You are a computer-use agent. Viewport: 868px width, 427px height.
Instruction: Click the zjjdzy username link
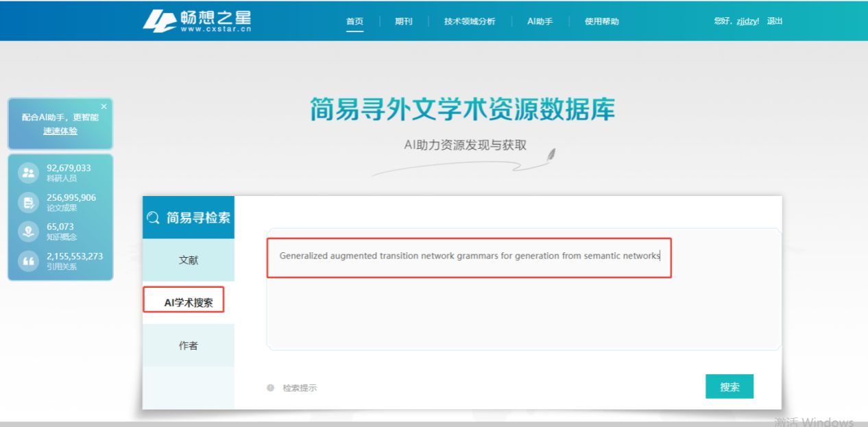pyautogui.click(x=747, y=21)
